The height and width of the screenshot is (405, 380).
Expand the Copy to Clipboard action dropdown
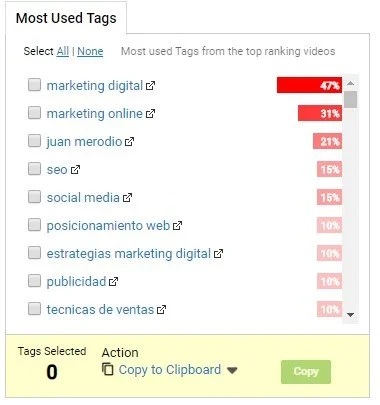pos(232,370)
